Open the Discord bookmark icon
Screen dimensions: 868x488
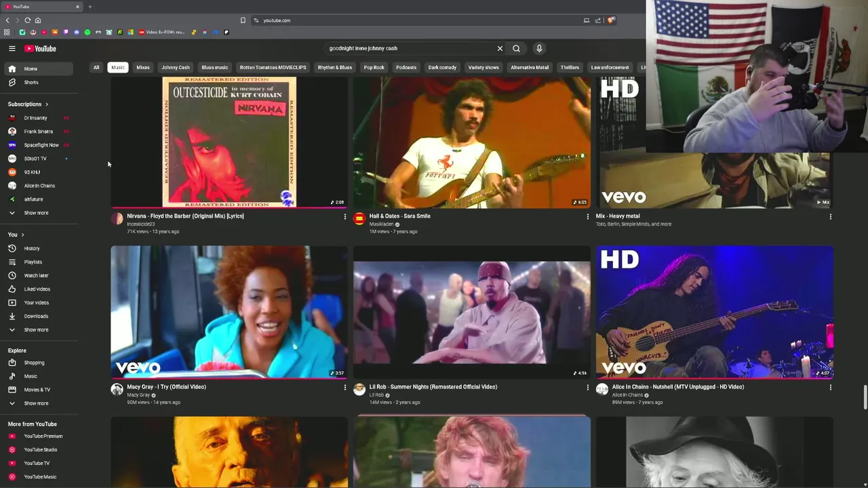[76, 32]
